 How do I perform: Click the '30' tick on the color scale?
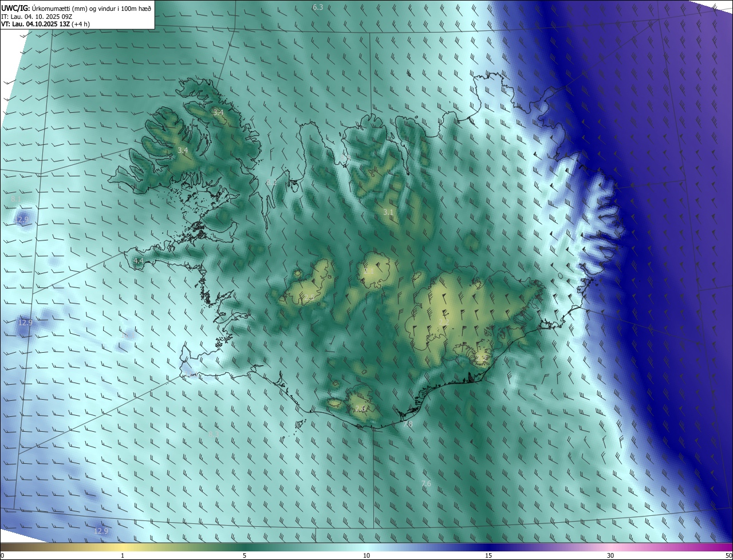610,555
